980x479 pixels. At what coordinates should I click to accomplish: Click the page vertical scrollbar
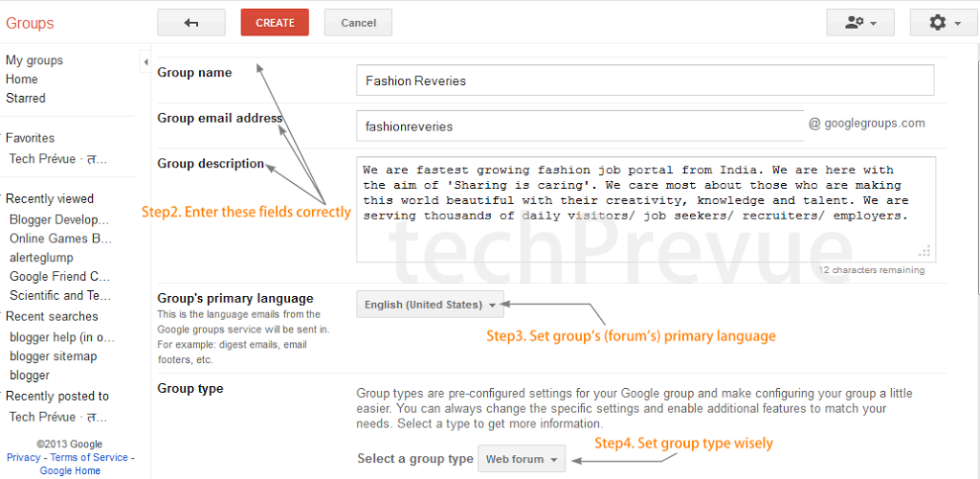(x=977, y=175)
